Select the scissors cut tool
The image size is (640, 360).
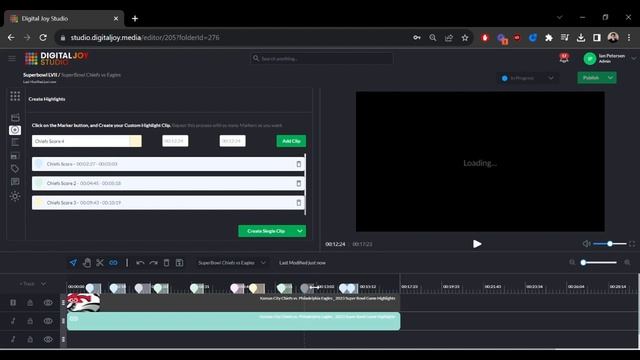point(100,262)
